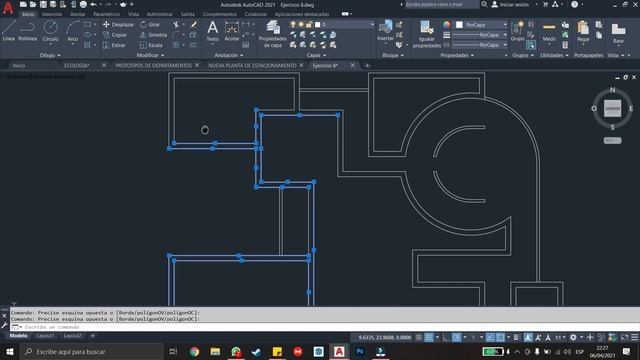Open the Paramétrico ribbon tab
Image resolution: width=640 pixels, height=360 pixels.
pos(107,14)
